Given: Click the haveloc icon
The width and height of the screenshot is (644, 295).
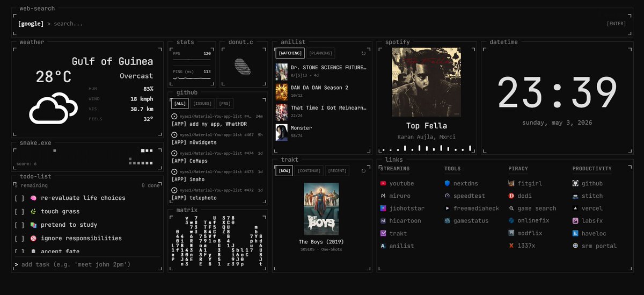Looking at the screenshot, I should click(x=575, y=233).
